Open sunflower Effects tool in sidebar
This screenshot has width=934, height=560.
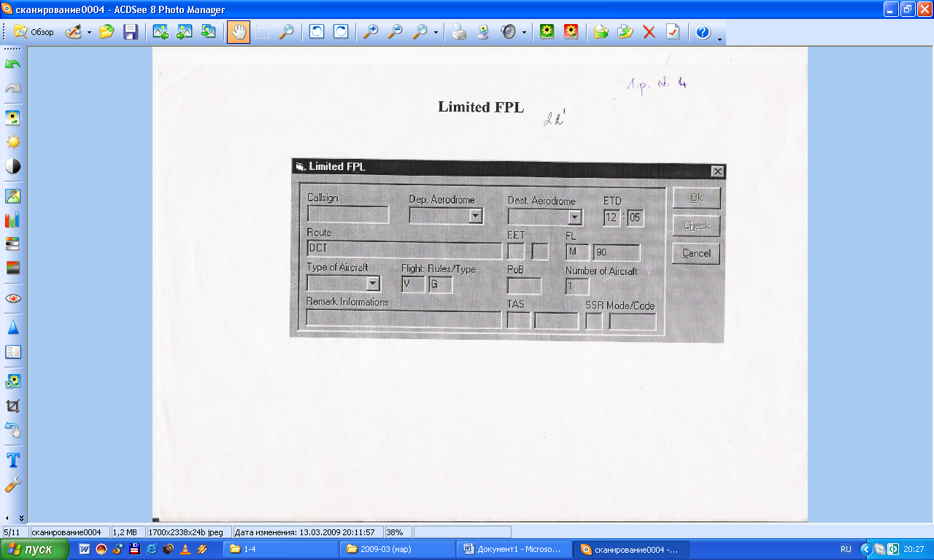tap(13, 381)
